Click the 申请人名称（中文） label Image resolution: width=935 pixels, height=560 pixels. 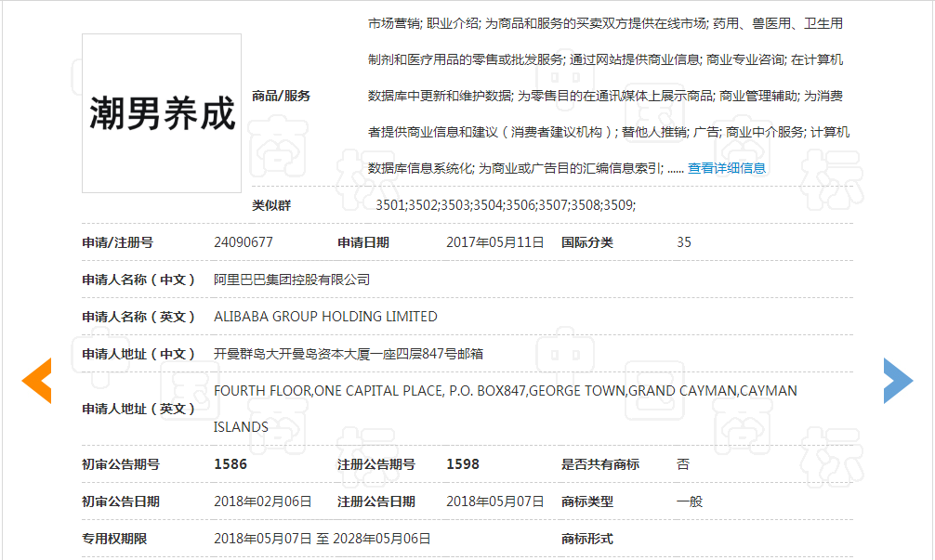click(138, 280)
